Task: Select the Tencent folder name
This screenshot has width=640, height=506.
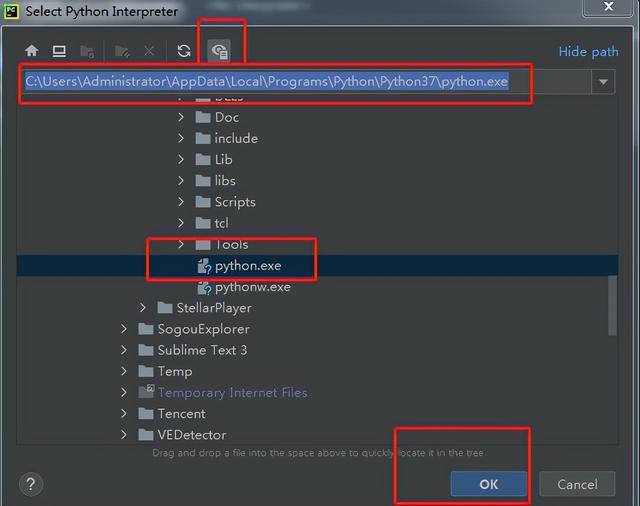Action: [x=182, y=414]
